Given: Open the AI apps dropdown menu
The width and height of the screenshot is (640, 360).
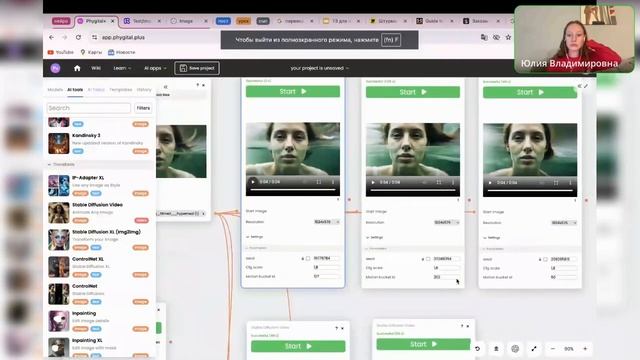Looking at the screenshot, I should pyautogui.click(x=155, y=68).
